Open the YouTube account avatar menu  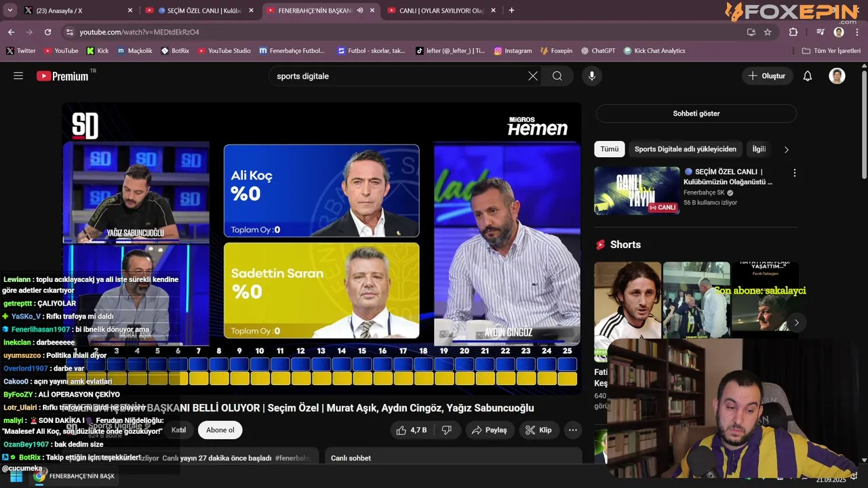pyautogui.click(x=837, y=76)
